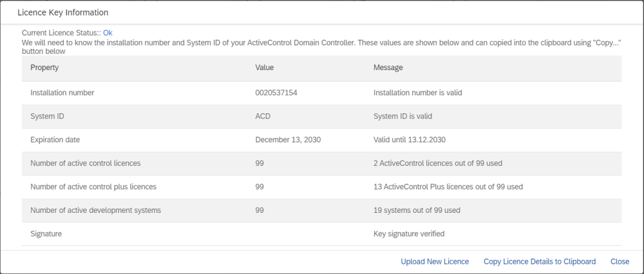Viewport: 644px width, 274px height.
Task: Select the Message column header
Action: 388,68
